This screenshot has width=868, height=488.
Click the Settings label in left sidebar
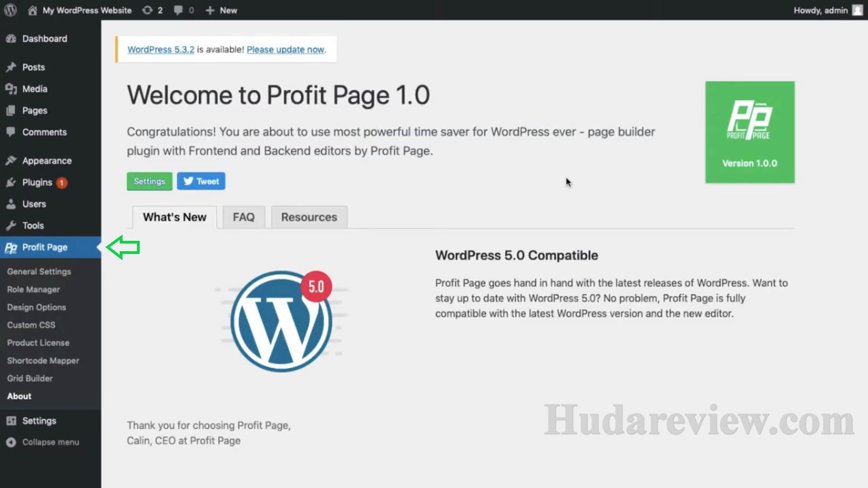39,421
